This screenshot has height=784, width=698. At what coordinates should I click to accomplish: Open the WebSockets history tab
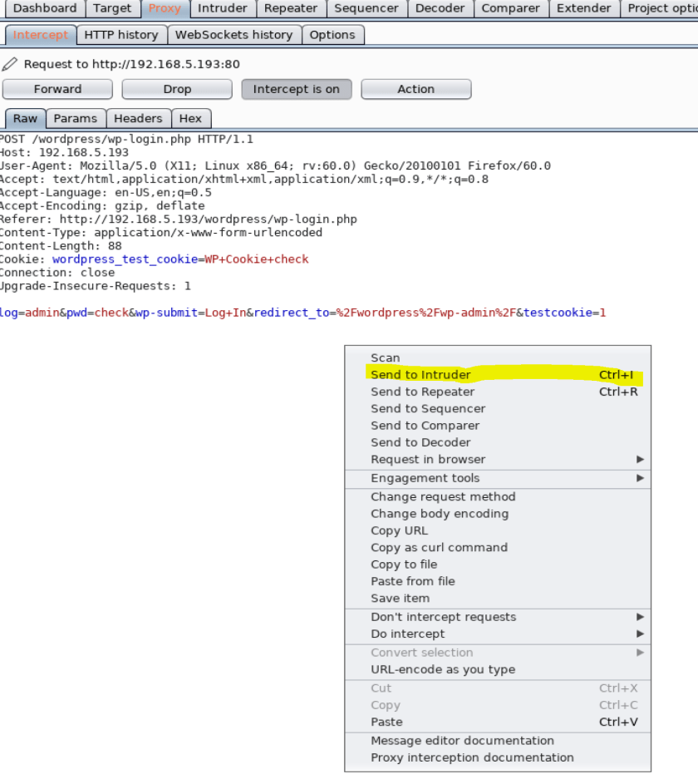point(233,35)
